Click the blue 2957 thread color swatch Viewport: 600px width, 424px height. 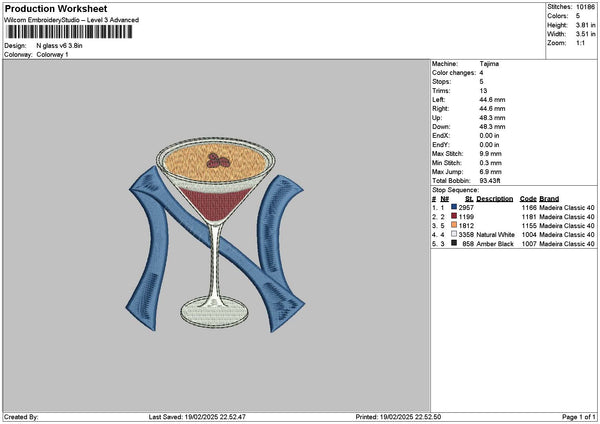point(454,207)
